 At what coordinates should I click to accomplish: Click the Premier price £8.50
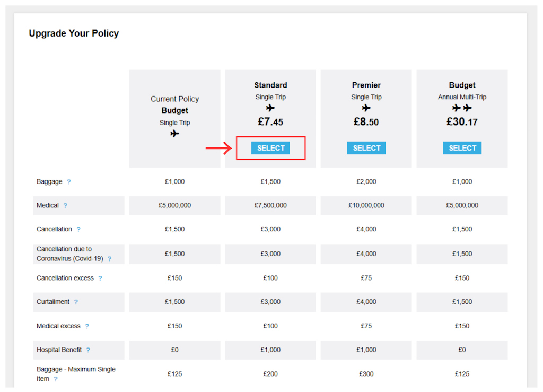366,122
